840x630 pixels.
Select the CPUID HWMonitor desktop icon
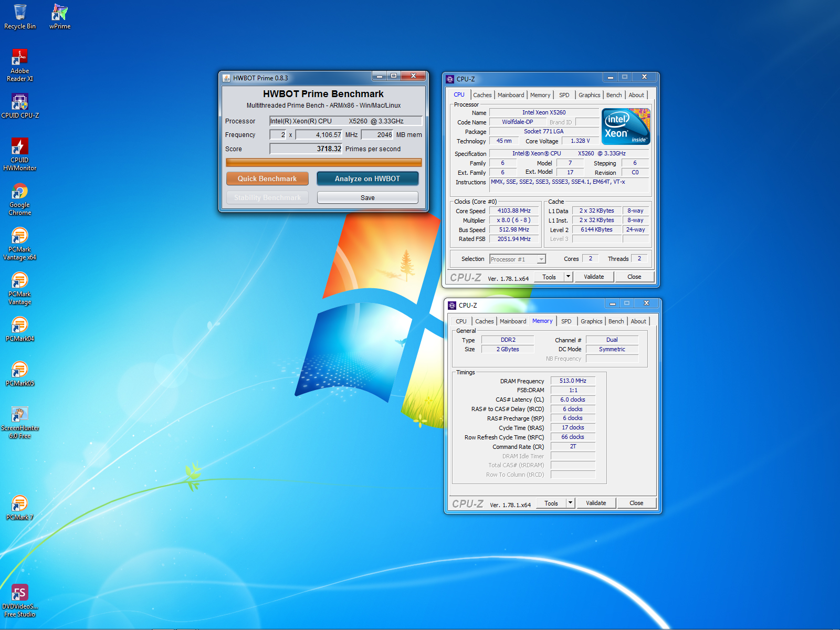(x=20, y=154)
